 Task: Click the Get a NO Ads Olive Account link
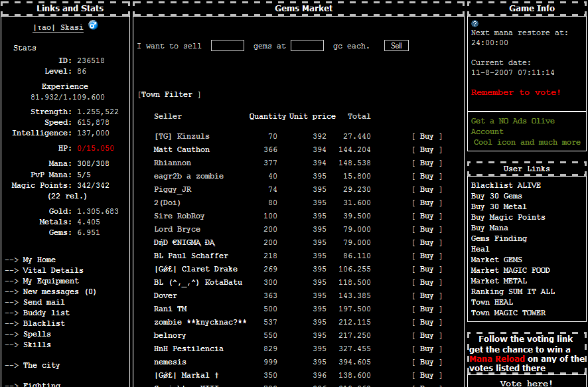coord(512,126)
